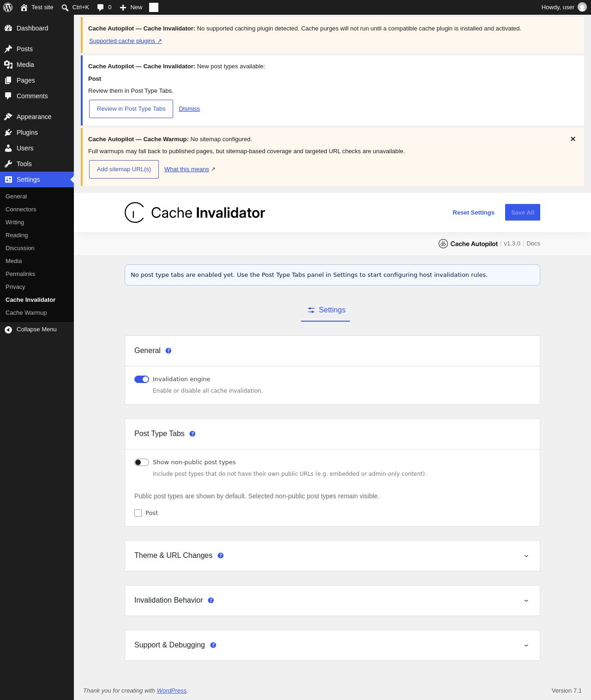Open the Ctrl+K search icon in admin bar
The image size is (591, 700).
pyautogui.click(x=65, y=7)
